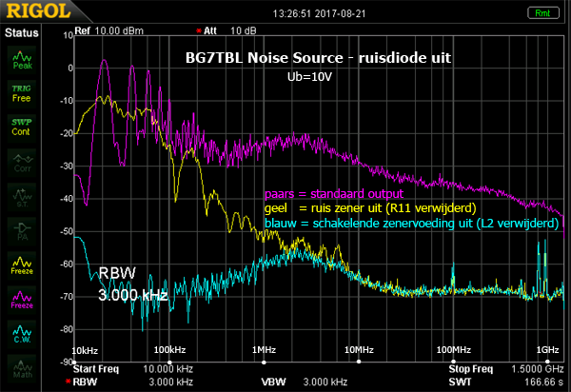Click the dimmed S.T. status icon
The height and width of the screenshot is (392, 571).
(22, 197)
